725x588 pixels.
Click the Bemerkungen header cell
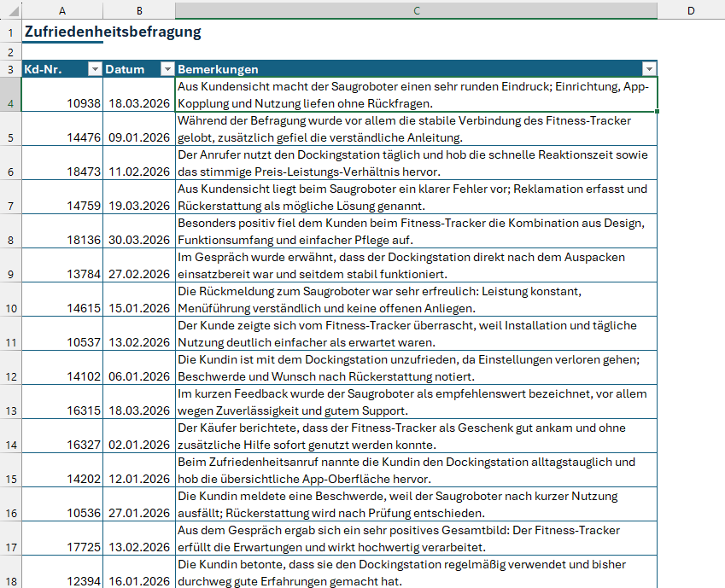[x=416, y=69]
